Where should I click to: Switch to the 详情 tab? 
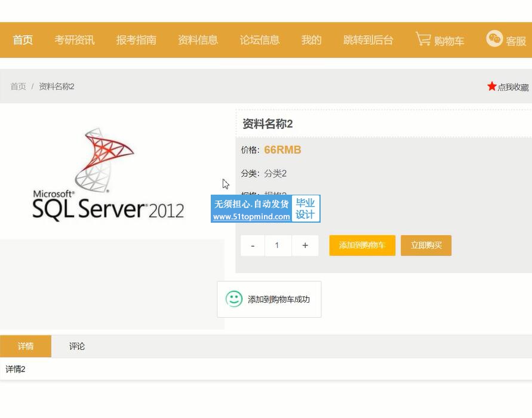26,346
